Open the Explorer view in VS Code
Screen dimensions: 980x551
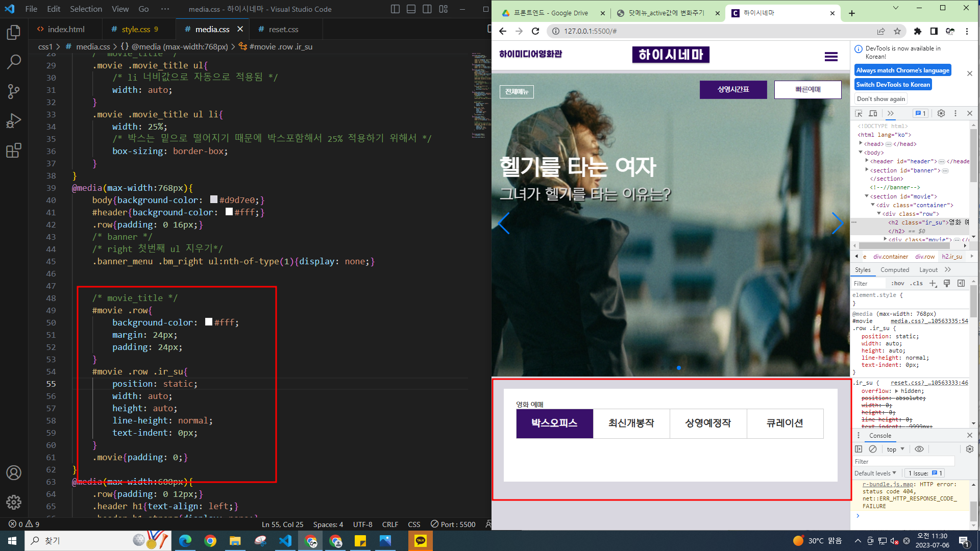14,33
